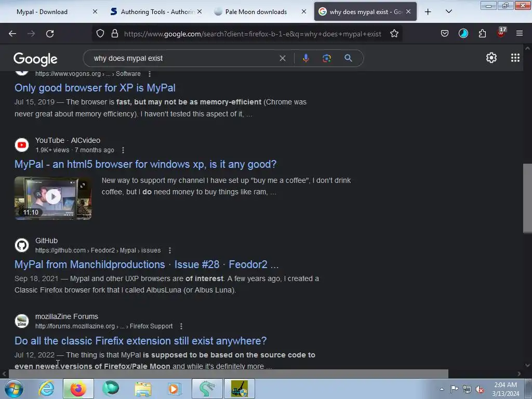Image resolution: width=532 pixels, height=399 pixels.
Task: Open the clock showing 2:04 AM
Action: pyautogui.click(x=505, y=389)
